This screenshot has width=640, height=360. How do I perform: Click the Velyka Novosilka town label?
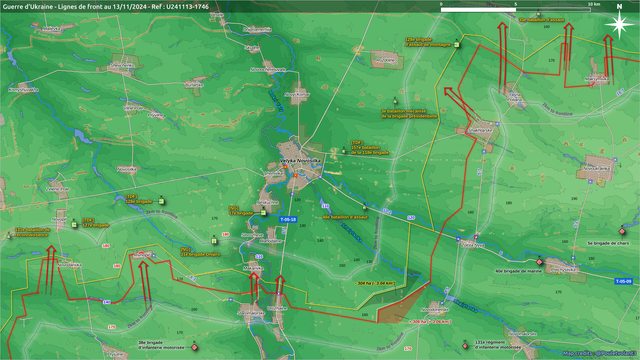point(296,161)
